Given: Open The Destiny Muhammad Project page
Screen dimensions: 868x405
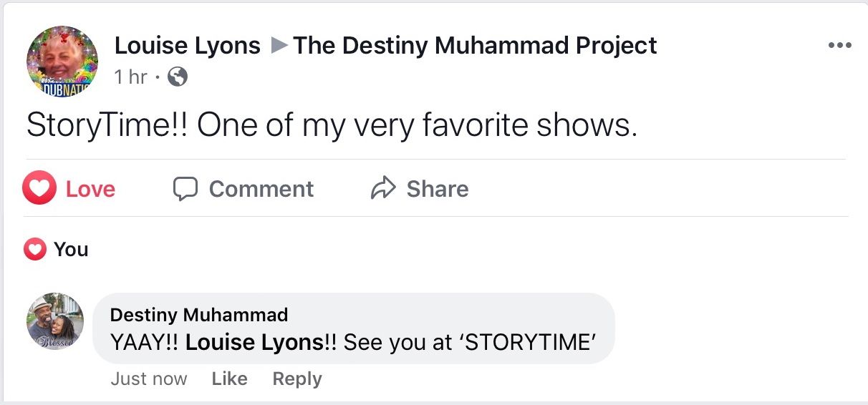Looking at the screenshot, I should [x=475, y=46].
